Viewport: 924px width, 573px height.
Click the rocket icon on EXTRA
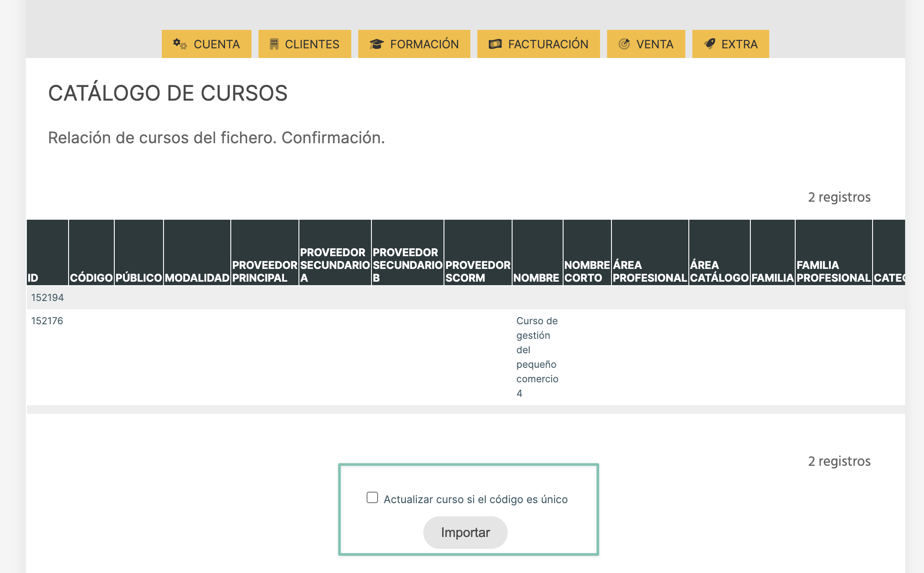(709, 44)
